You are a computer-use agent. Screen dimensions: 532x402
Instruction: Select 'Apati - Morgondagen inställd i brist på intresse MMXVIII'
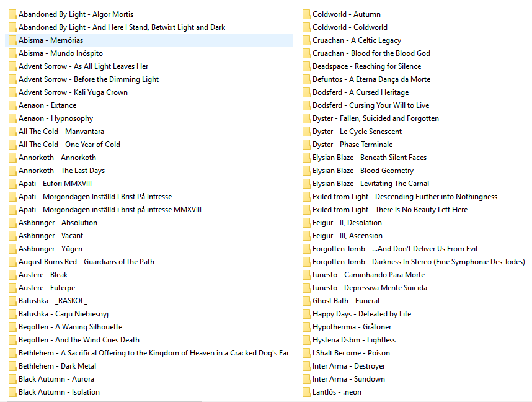(x=110, y=210)
